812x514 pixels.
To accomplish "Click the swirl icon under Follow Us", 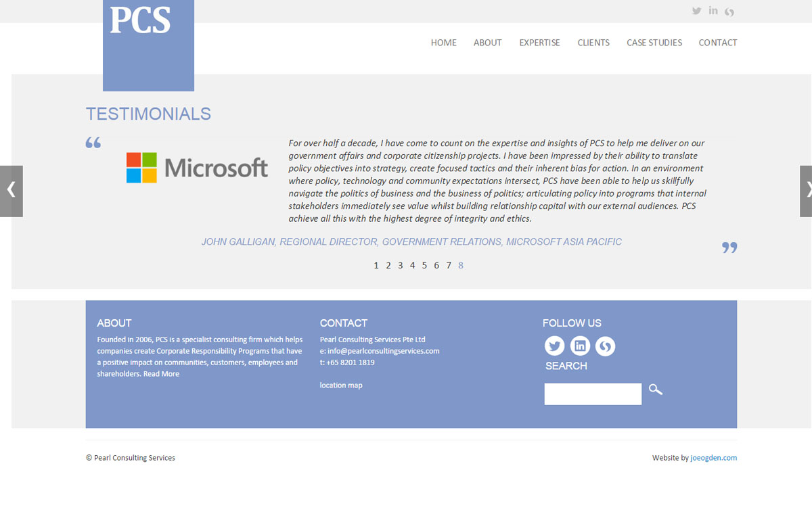I will coord(605,346).
